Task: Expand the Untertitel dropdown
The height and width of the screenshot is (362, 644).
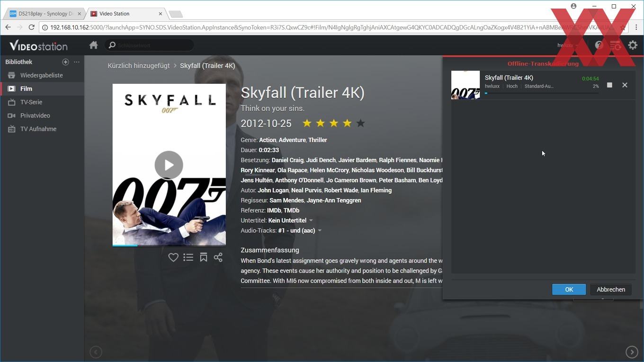Action: 311,220
